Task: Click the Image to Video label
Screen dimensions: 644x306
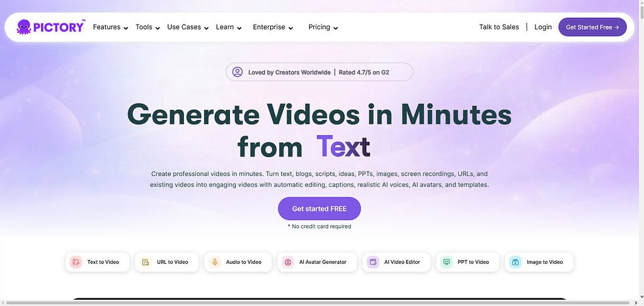Action: click(544, 262)
